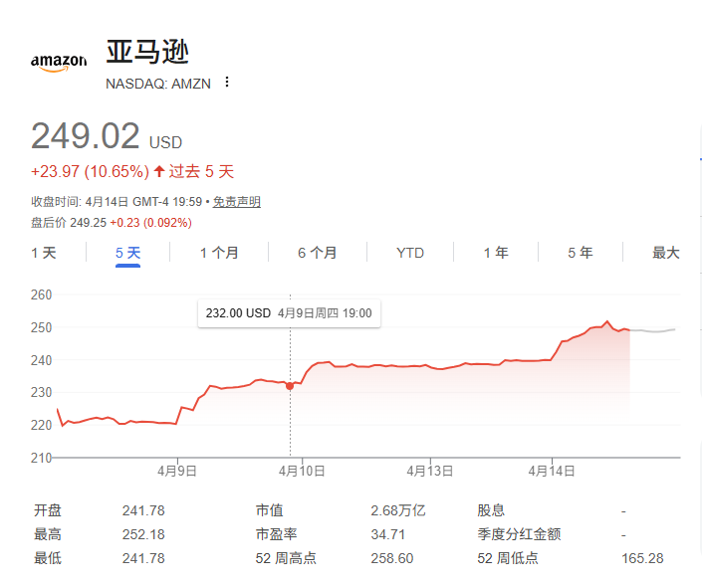
Task: Open the three-dot more options menu
Action: click(227, 82)
